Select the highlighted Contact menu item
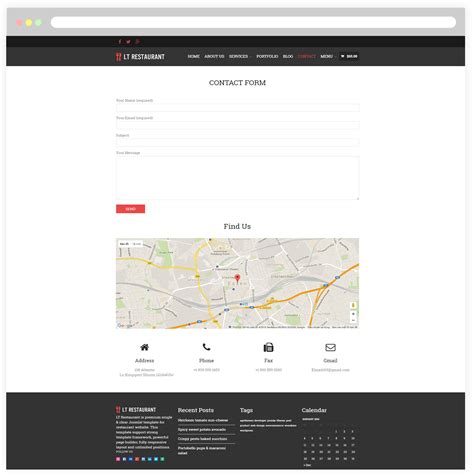This screenshot has width=474, height=476. [x=307, y=56]
